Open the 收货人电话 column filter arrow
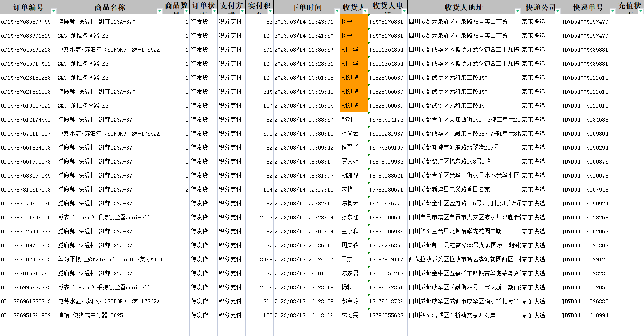This screenshot has width=644, height=336. [x=404, y=11]
